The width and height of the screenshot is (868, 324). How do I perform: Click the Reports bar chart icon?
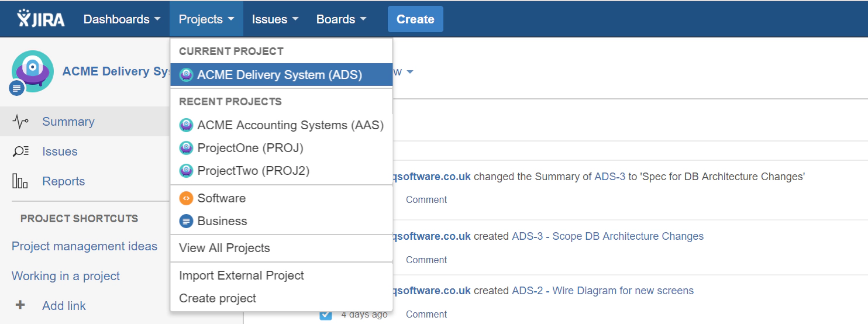(20, 181)
